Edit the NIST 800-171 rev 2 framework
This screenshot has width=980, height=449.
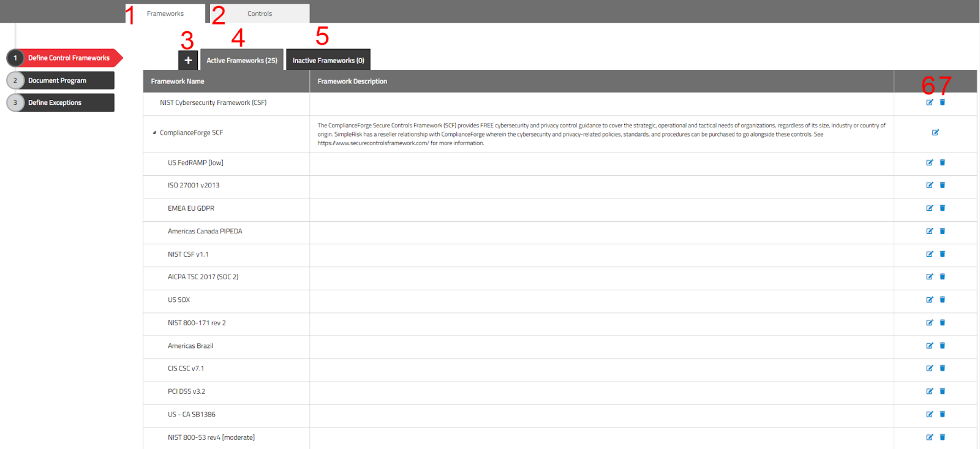(929, 322)
